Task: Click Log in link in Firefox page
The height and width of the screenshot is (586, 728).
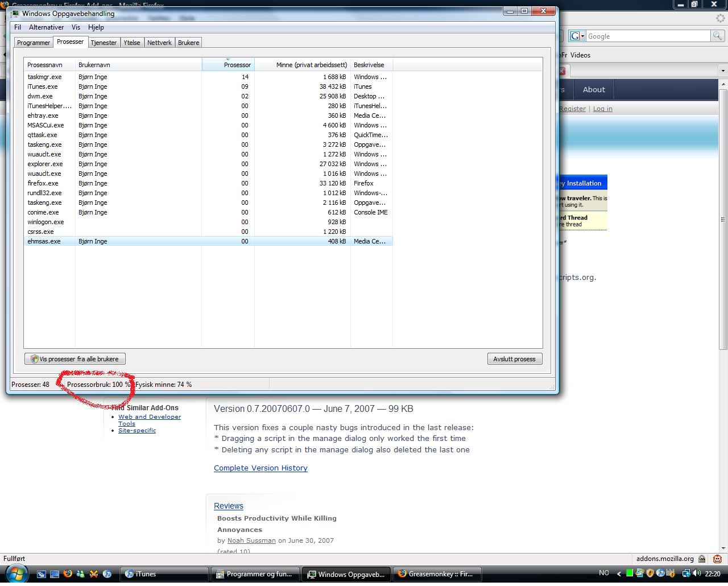Action: 603,109
